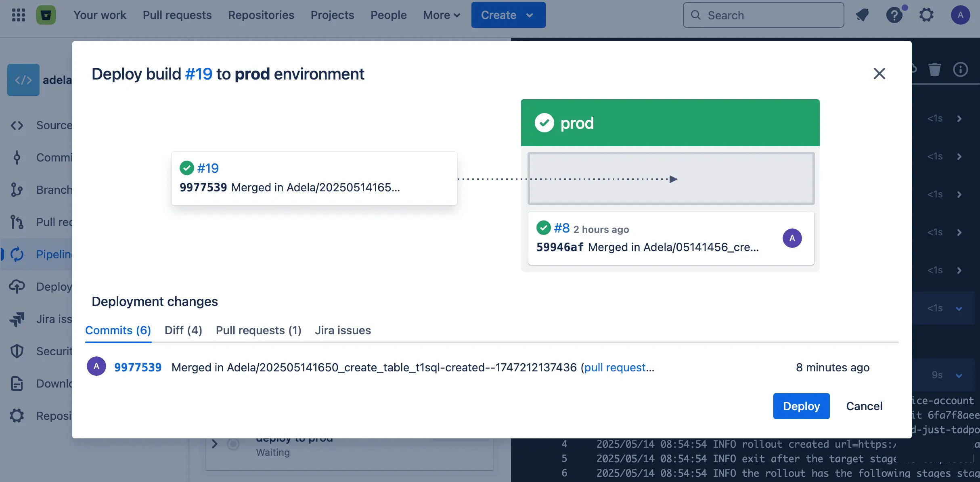Open build #8 link in prod
The height and width of the screenshot is (482, 980).
(561, 228)
